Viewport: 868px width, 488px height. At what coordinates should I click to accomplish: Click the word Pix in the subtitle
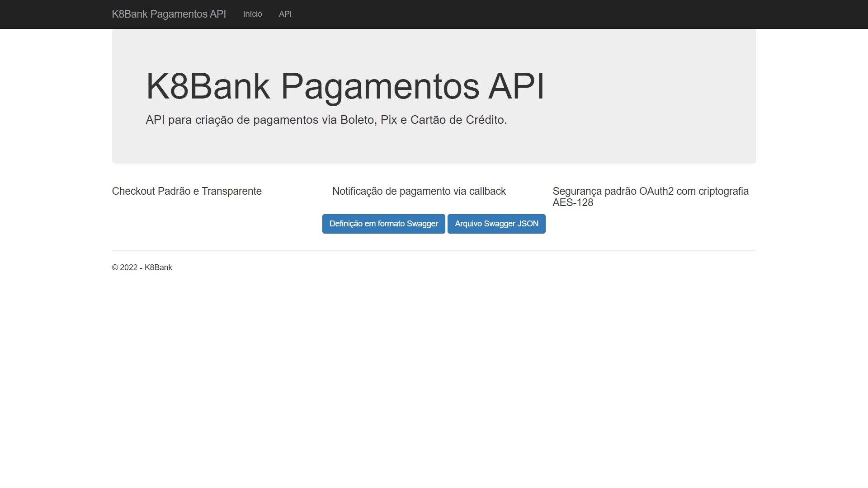coord(388,120)
